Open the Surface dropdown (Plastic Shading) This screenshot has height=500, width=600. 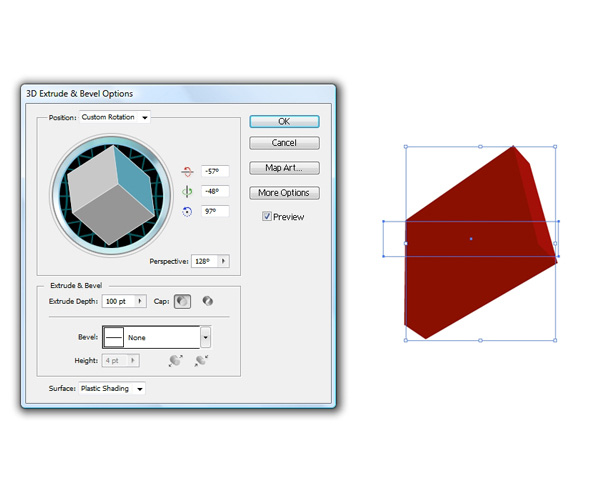[112, 389]
